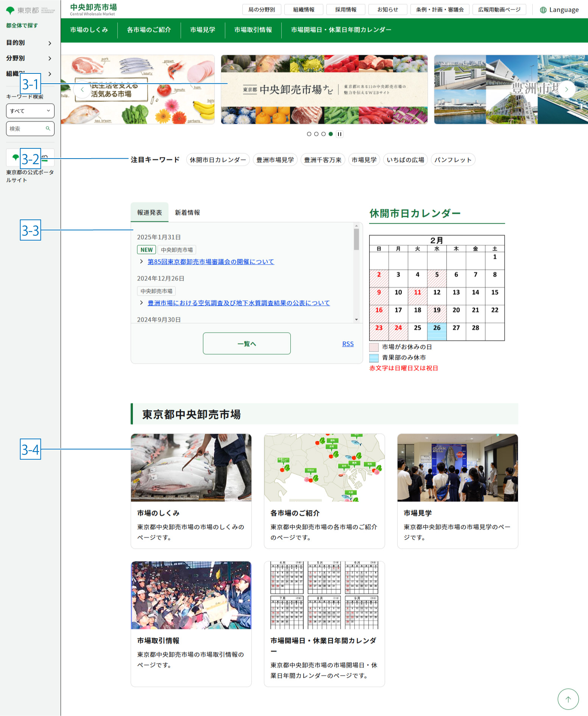588x716 pixels.
Task: Open the 市場見学 photo card
Action: tap(458, 491)
